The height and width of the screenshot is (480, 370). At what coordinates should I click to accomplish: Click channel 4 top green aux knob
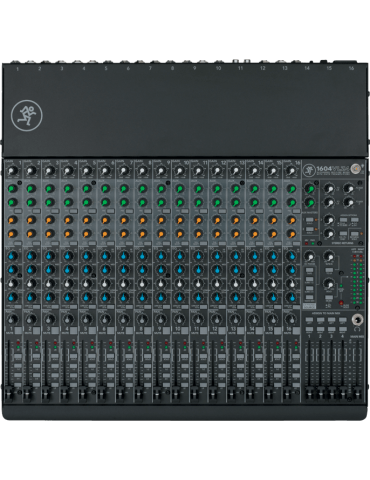pyautogui.click(x=68, y=189)
